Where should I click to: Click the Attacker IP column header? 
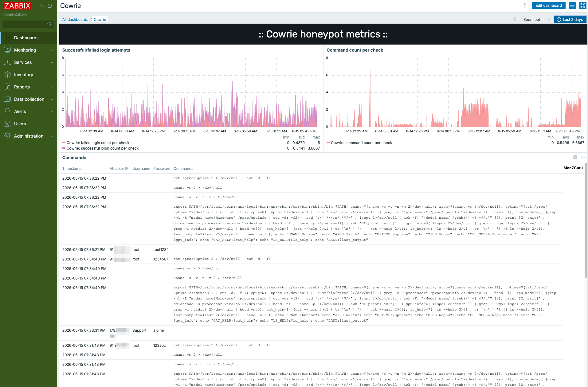[x=119, y=169]
